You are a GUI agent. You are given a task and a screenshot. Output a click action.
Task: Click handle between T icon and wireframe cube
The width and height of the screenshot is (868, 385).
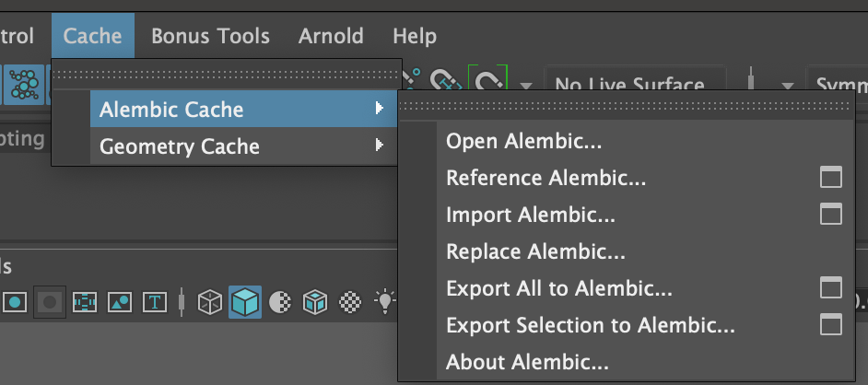[x=181, y=302]
